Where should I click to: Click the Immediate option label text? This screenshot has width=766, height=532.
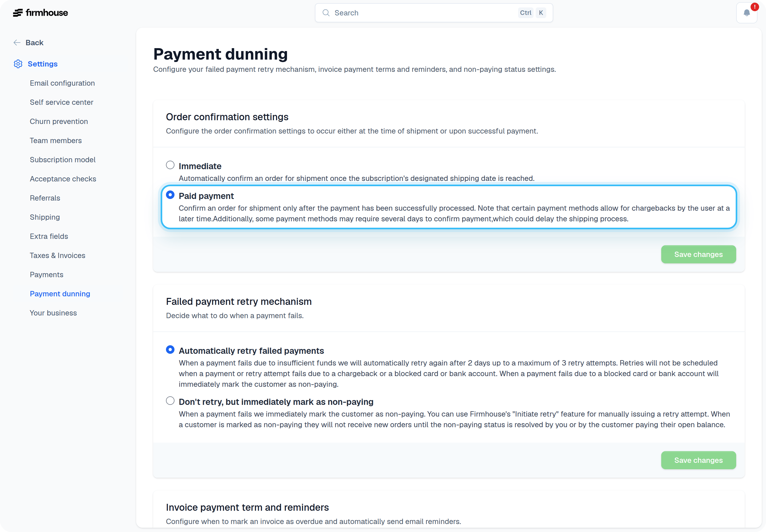pyautogui.click(x=200, y=166)
